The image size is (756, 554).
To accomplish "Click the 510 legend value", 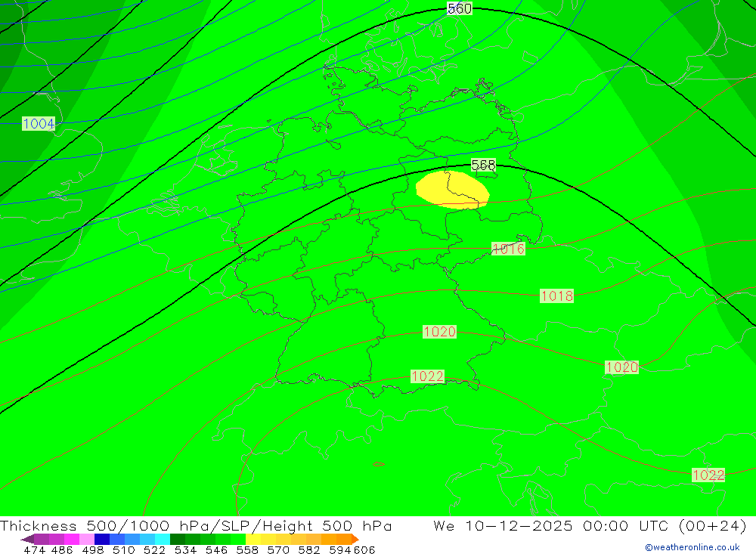I will click(x=124, y=549).
